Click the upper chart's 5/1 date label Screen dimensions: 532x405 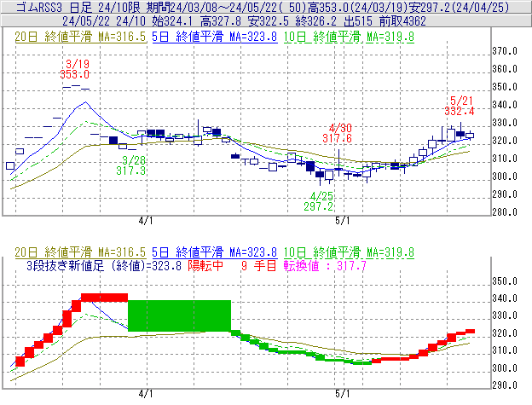[x=343, y=221]
